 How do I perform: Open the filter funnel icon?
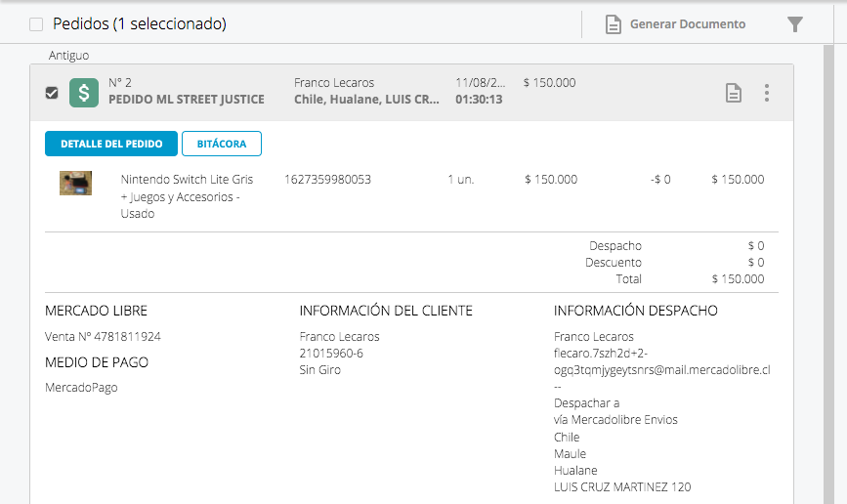tap(794, 24)
